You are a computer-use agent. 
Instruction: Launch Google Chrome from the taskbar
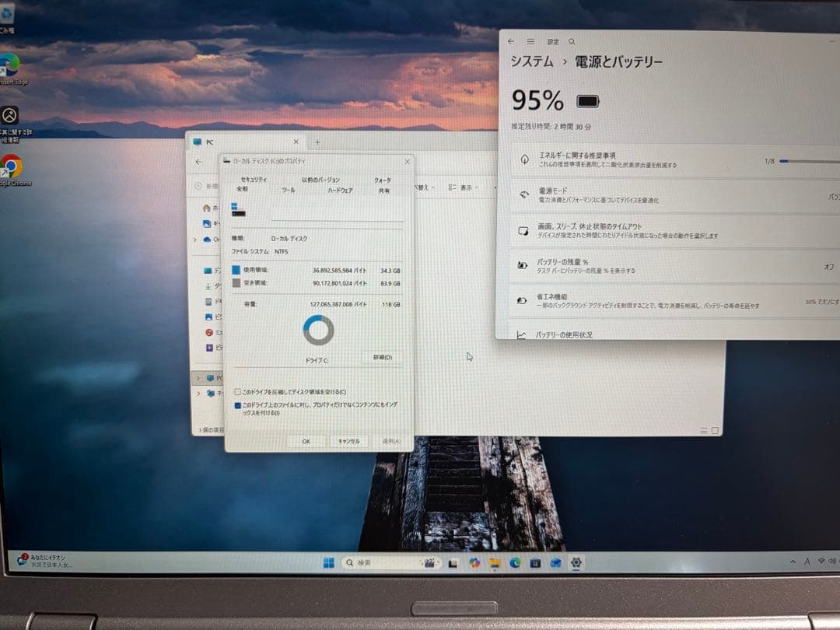click(474, 562)
